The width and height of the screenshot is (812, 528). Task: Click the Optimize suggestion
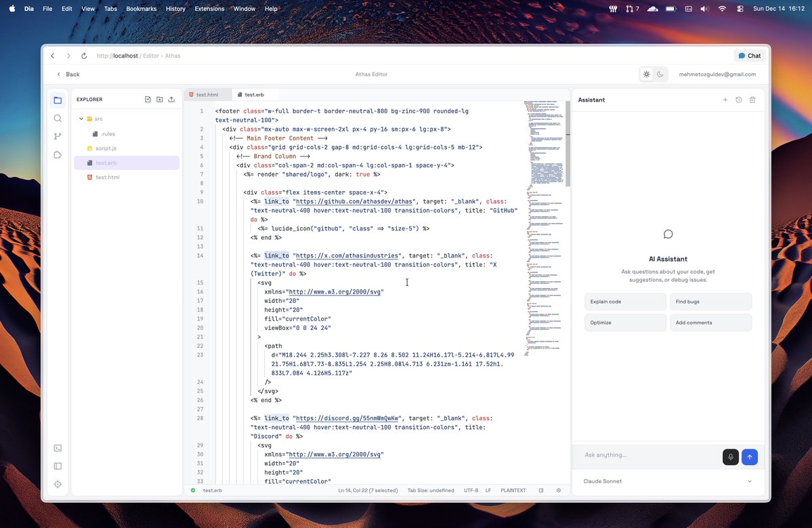(625, 323)
